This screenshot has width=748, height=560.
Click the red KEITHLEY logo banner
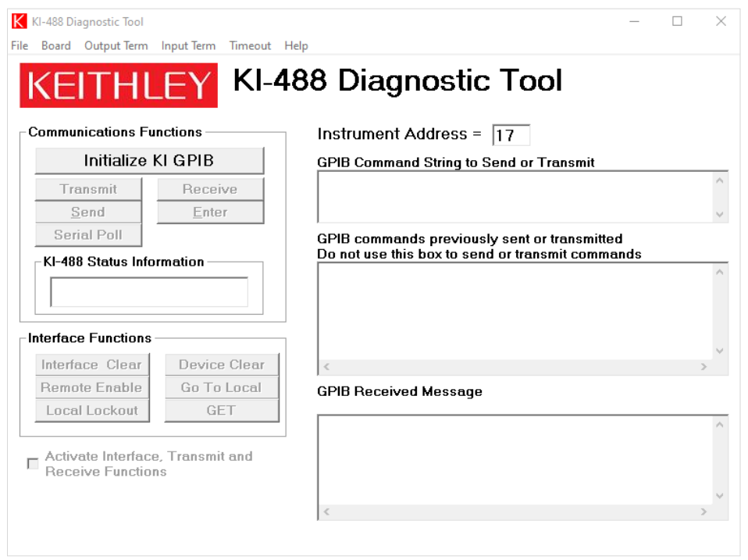pyautogui.click(x=119, y=86)
